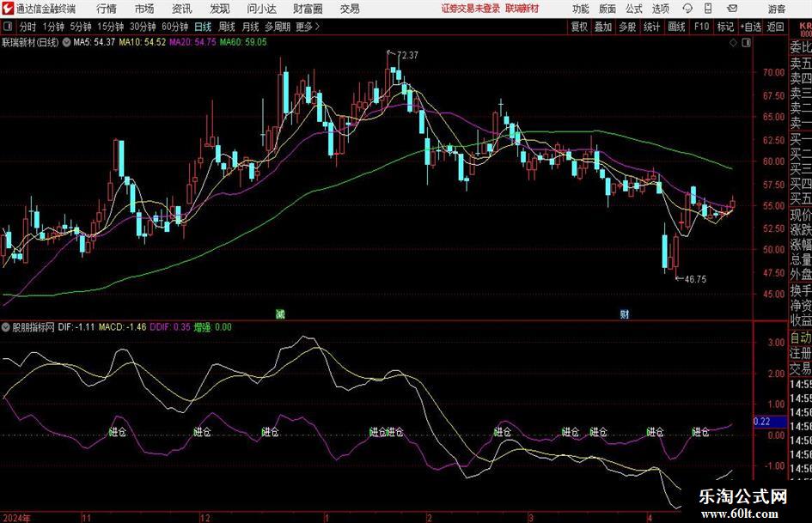Click the 叠加 overlay button
Viewport: 812px width, 523px height.
pos(603,27)
